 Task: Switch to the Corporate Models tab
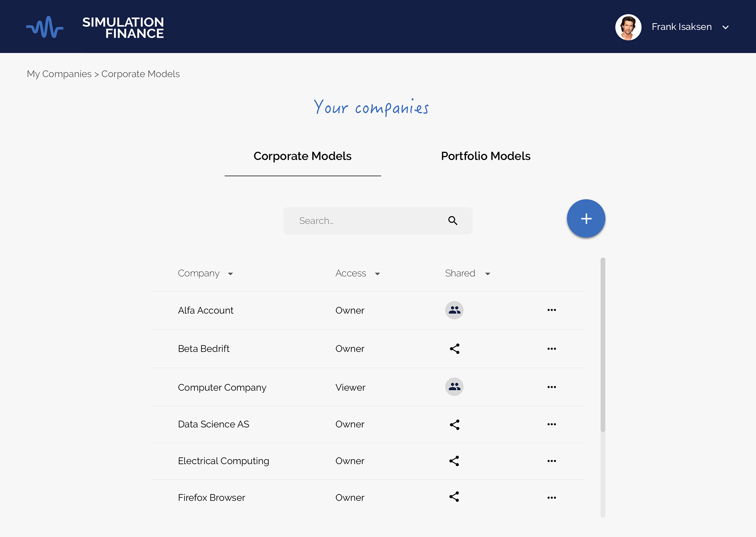click(x=302, y=156)
